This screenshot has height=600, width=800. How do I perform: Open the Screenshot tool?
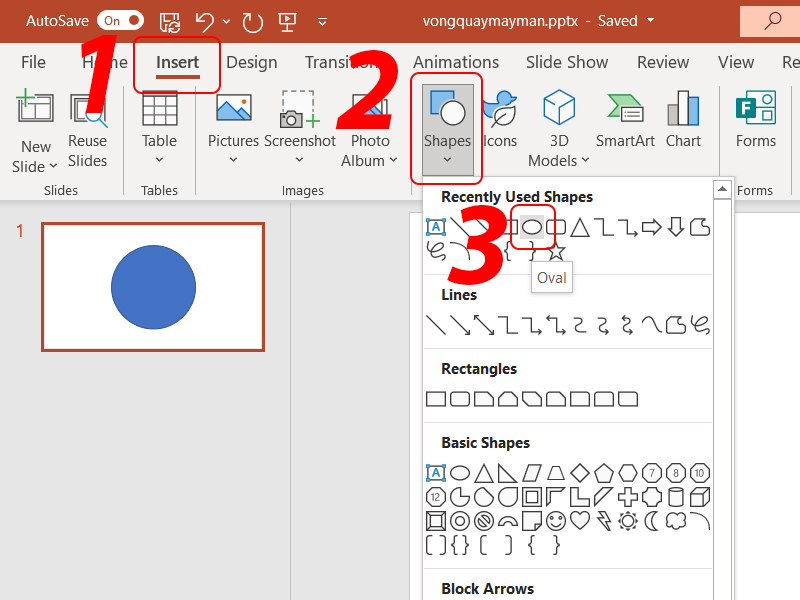pos(299,130)
